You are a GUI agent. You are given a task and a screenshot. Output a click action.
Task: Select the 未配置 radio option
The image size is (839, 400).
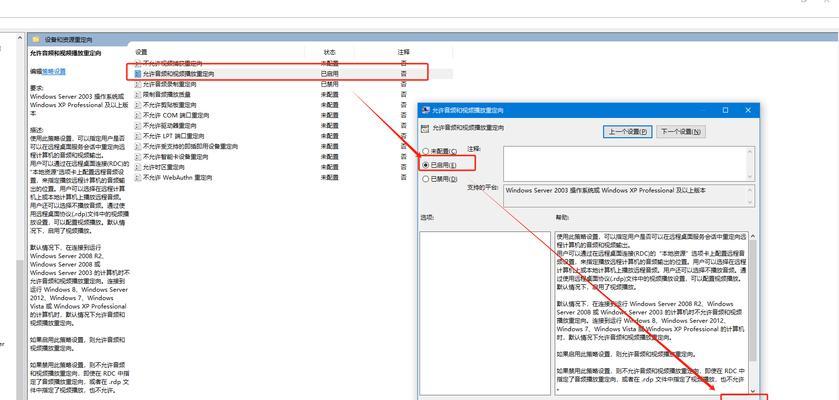click(426, 151)
